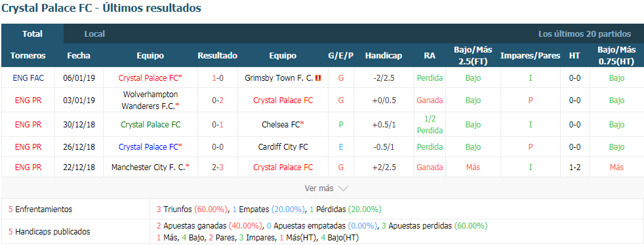Click the Impares/Pares column header

pyautogui.click(x=531, y=55)
